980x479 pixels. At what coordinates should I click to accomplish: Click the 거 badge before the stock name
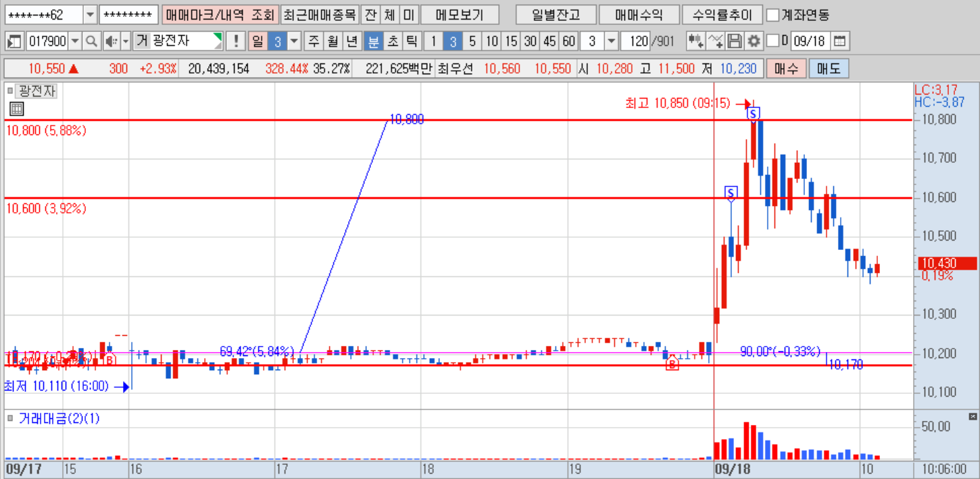point(142,41)
